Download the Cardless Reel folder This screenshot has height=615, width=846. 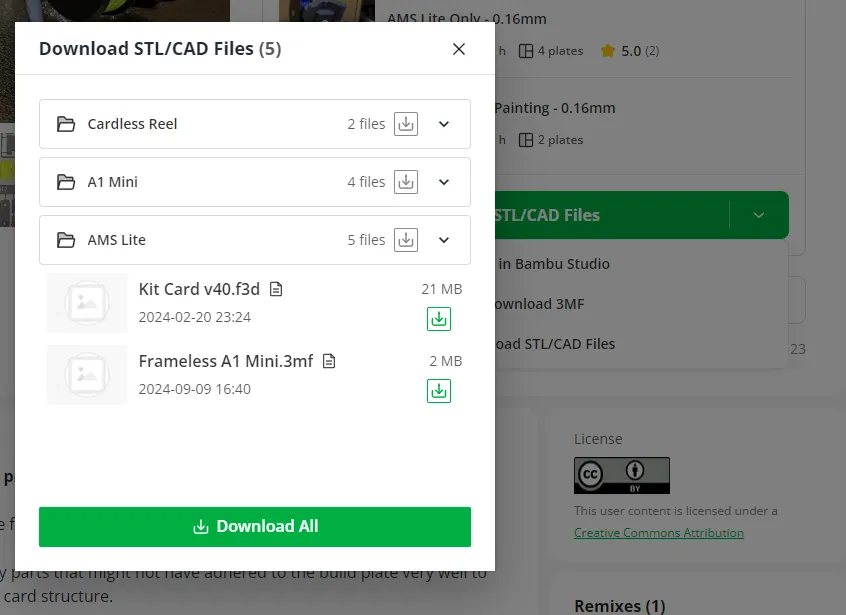406,124
